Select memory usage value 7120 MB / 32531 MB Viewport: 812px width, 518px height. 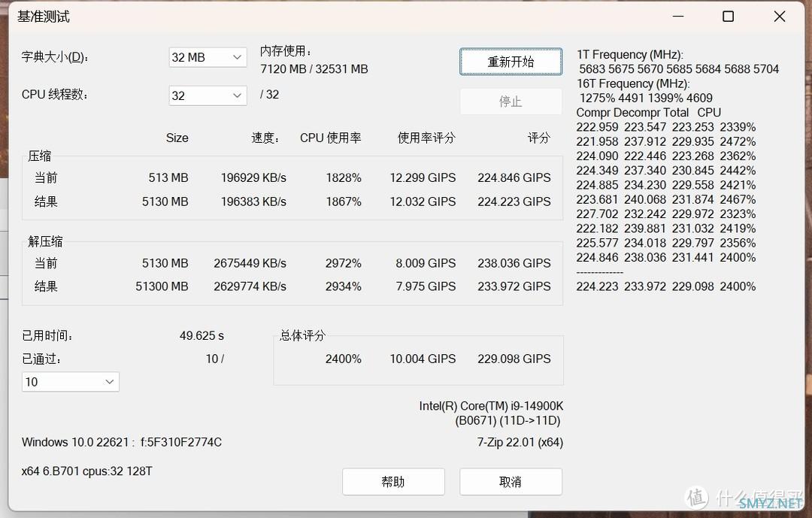coord(314,69)
